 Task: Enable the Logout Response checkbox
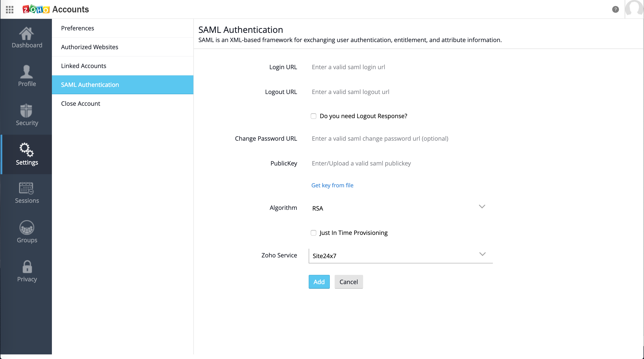(314, 116)
